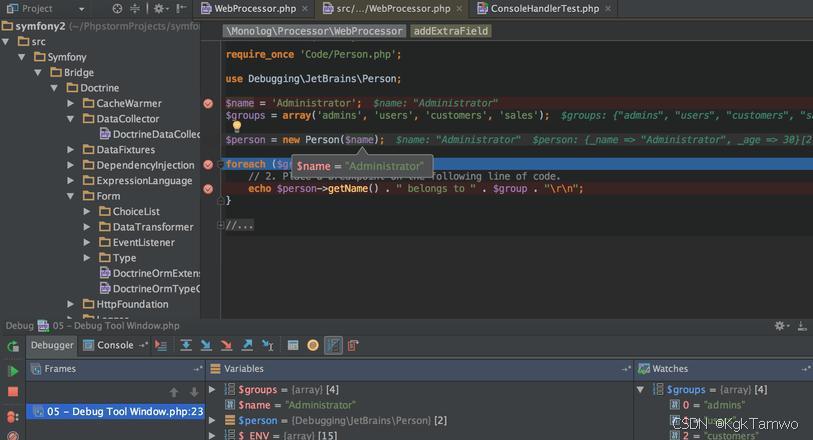Collapse the Form folder in project tree
Screen dimensions: 813x440
[72, 196]
